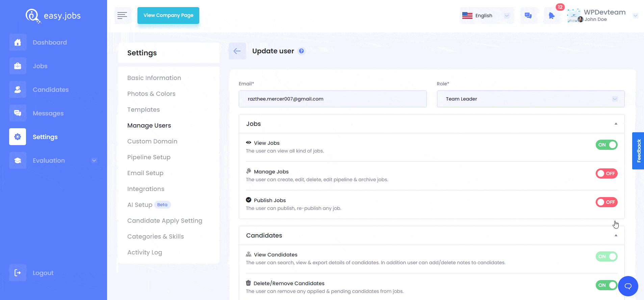This screenshot has height=300, width=644.
Task: Go to Dashboard label link
Action: 50,43
